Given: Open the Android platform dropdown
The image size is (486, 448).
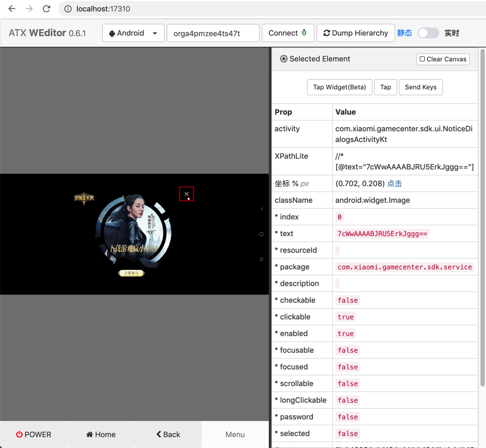Looking at the screenshot, I should point(133,33).
